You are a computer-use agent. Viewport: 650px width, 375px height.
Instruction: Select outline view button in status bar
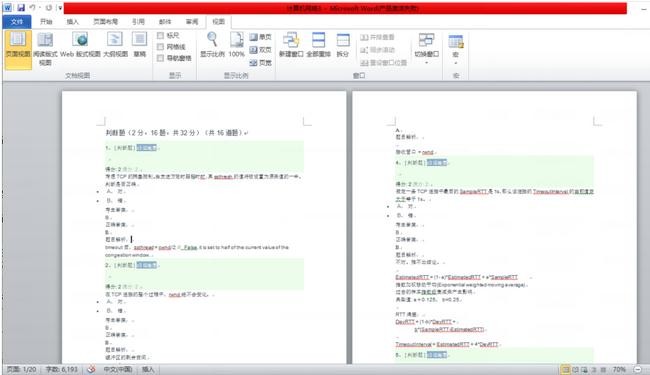coord(594,369)
